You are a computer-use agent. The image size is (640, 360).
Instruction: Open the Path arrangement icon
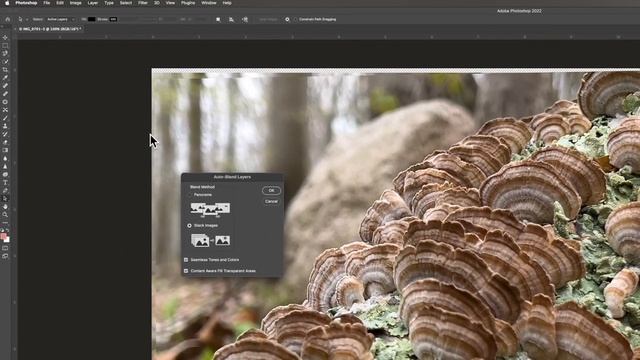[245, 19]
